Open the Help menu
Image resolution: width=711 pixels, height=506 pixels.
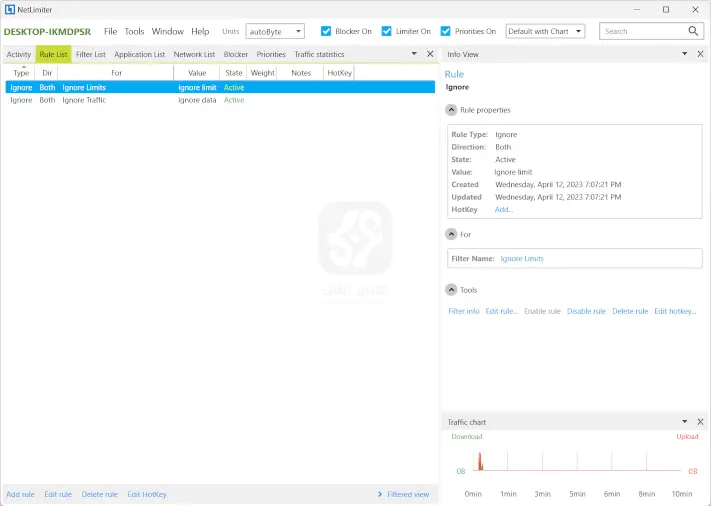200,31
